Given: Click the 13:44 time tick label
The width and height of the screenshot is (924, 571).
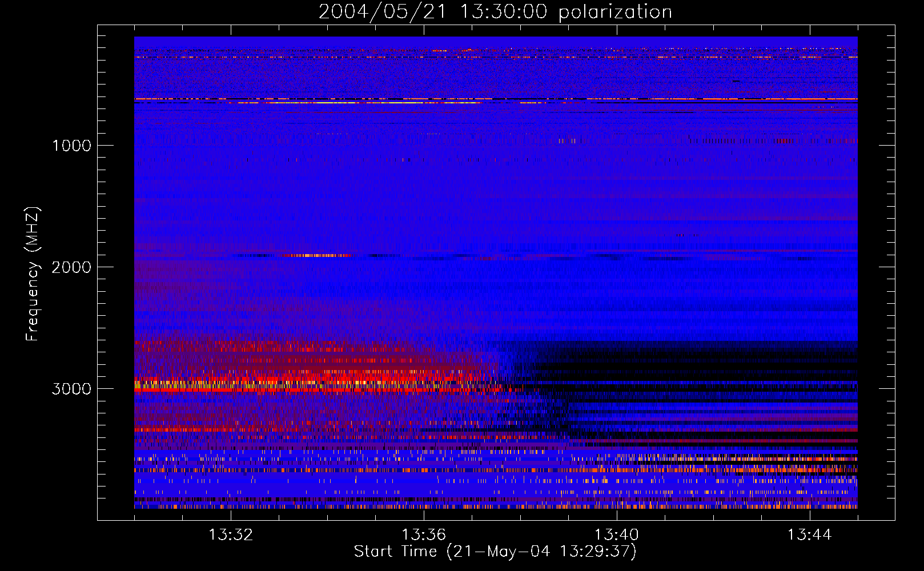Looking at the screenshot, I should point(810,535).
